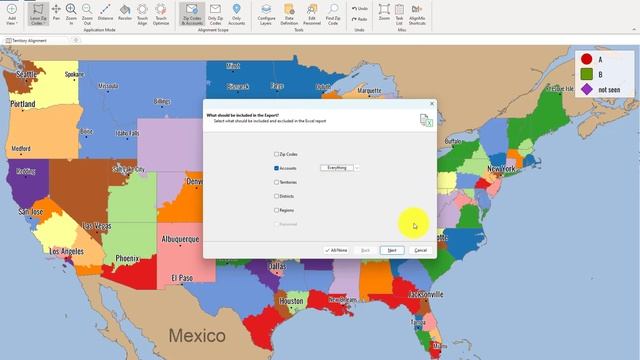This screenshot has width=640, height=360.
Task: Click the Billings label on the map
Action: (x=162, y=101)
